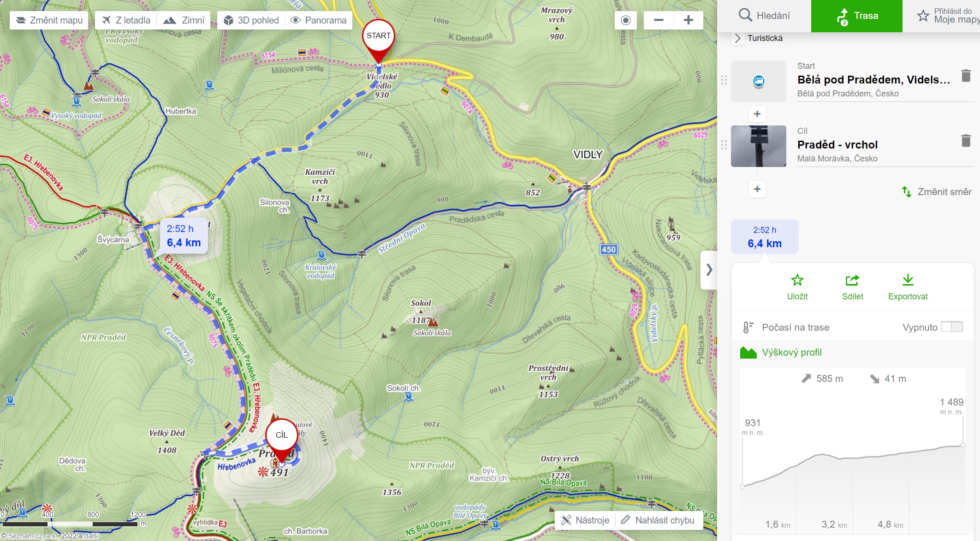Switch to Zimní winter map
This screenshot has height=541, width=980.
point(184,20)
